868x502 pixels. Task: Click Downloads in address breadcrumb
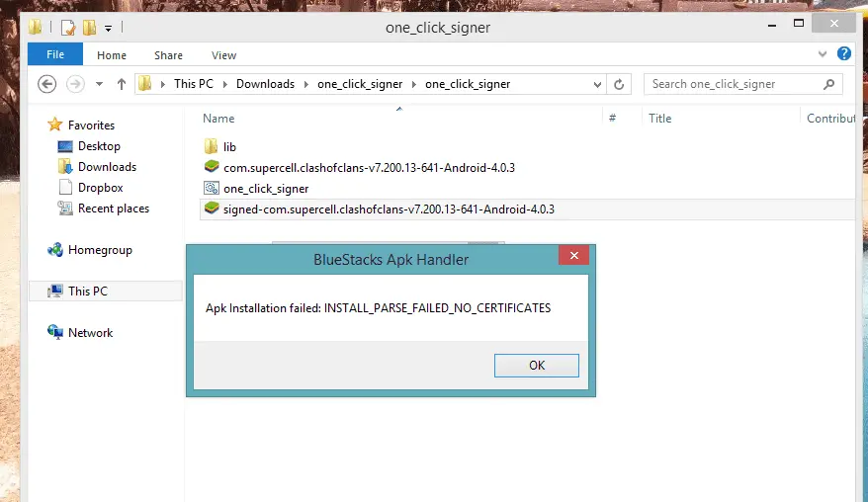click(x=265, y=84)
